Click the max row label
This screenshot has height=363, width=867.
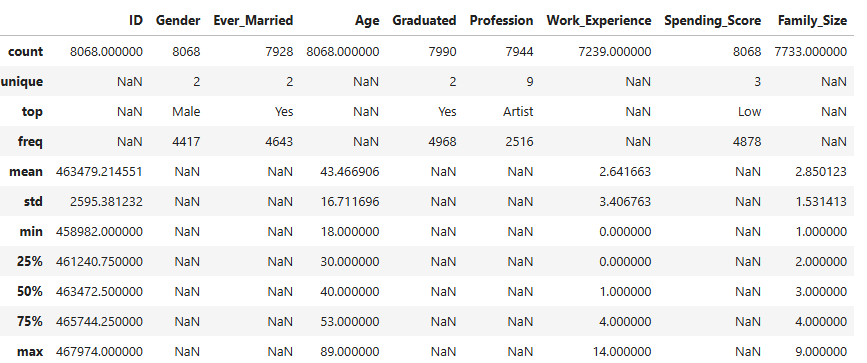coord(32,351)
